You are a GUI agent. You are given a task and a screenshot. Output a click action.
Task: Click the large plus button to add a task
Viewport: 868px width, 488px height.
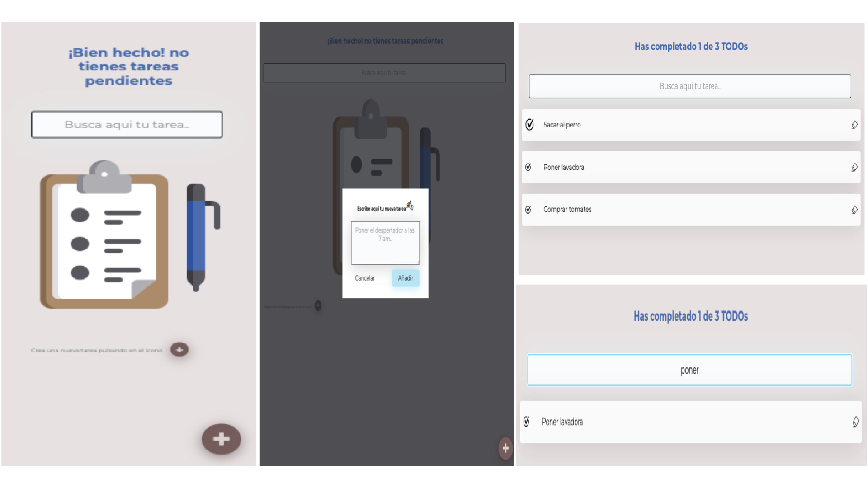tap(221, 439)
